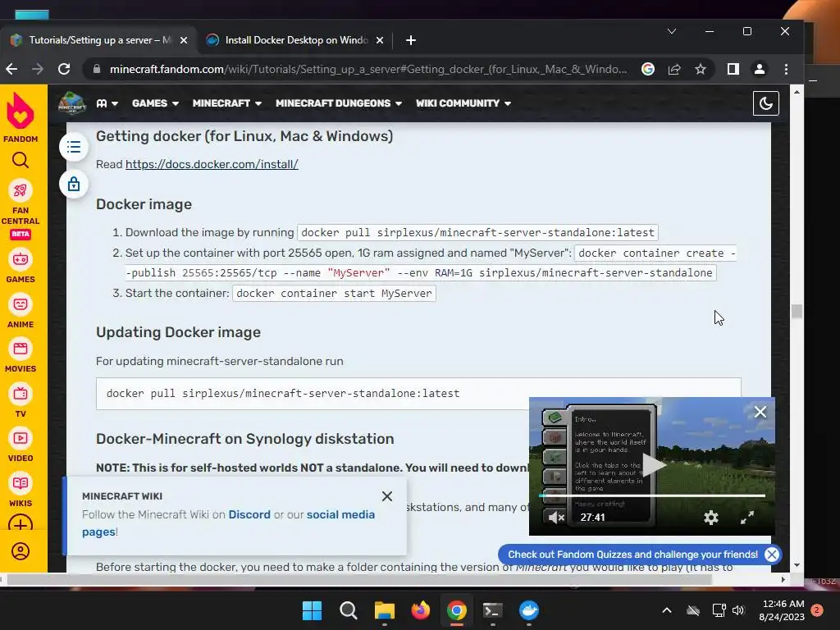Open the user profile icon in the Fandom sidebar
Screen dimensions: 840x630
point(21,551)
